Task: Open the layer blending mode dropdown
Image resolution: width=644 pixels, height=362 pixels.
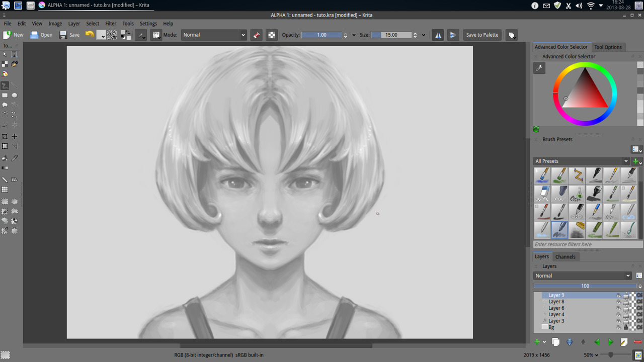Action: click(x=582, y=276)
